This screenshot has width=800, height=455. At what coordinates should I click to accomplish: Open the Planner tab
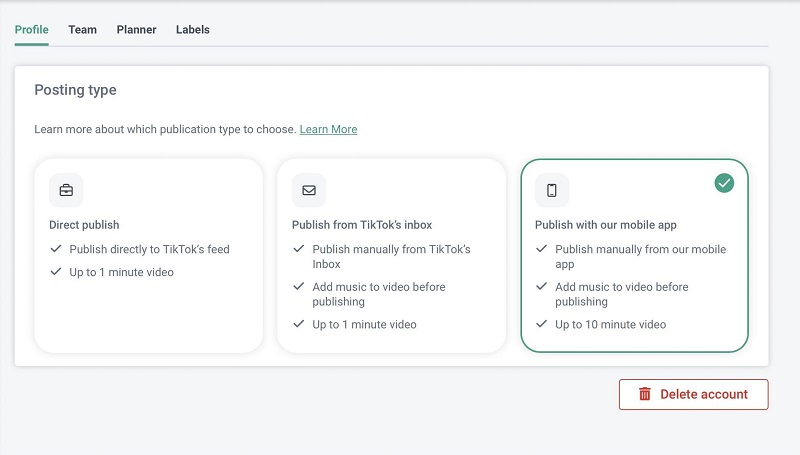click(x=136, y=30)
